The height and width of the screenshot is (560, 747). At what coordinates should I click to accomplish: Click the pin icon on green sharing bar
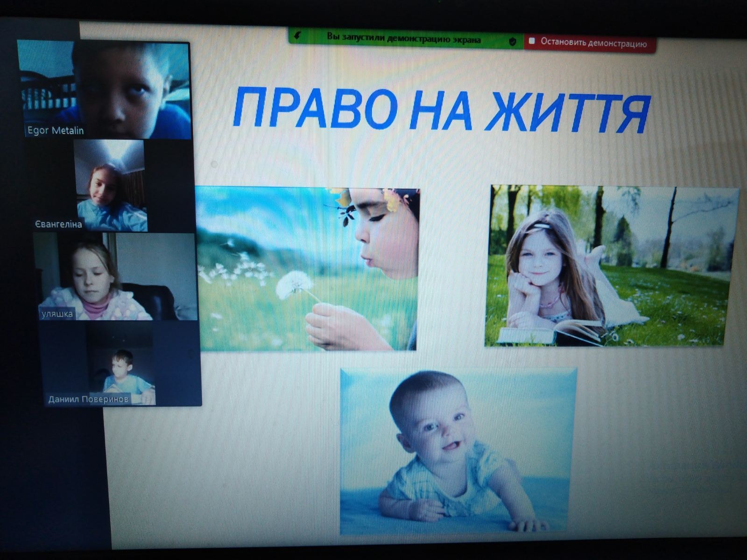297,35
